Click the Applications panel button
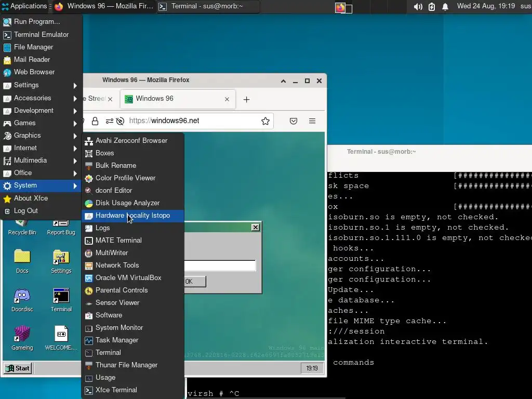Screen dimensions: 532x399 tap(24, 6)
